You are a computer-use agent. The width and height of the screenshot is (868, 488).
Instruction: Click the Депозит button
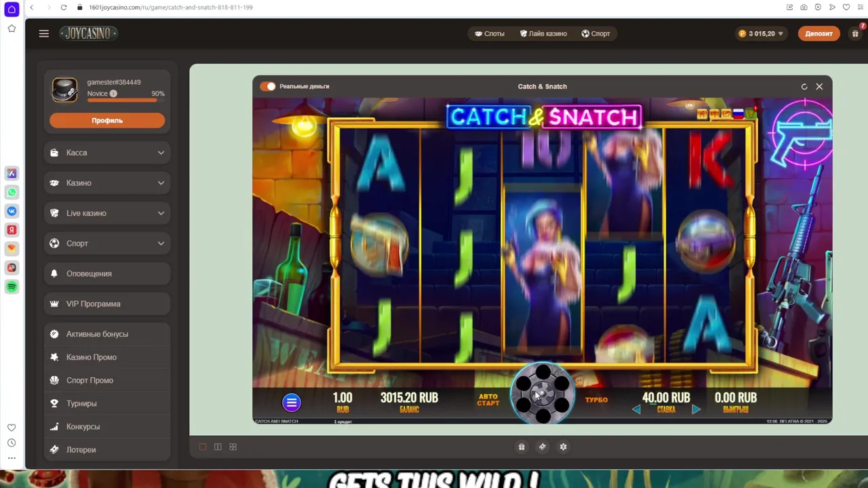click(818, 33)
